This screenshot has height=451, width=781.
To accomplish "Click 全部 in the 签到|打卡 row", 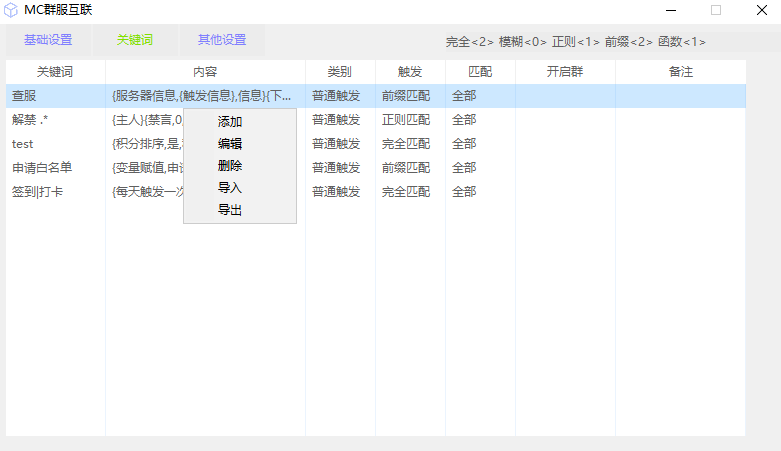I will [464, 192].
